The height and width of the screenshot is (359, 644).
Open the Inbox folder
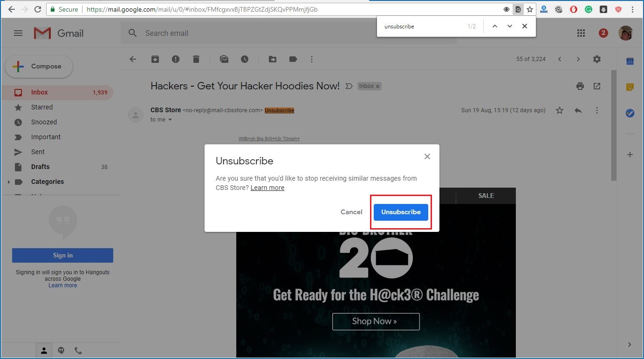pos(57,92)
